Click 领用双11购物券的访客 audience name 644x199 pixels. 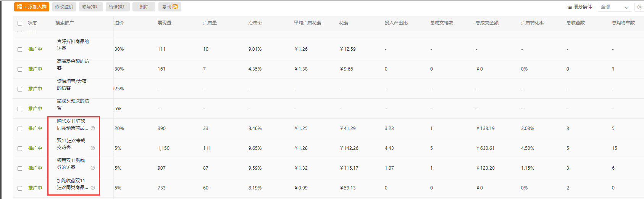click(71, 164)
